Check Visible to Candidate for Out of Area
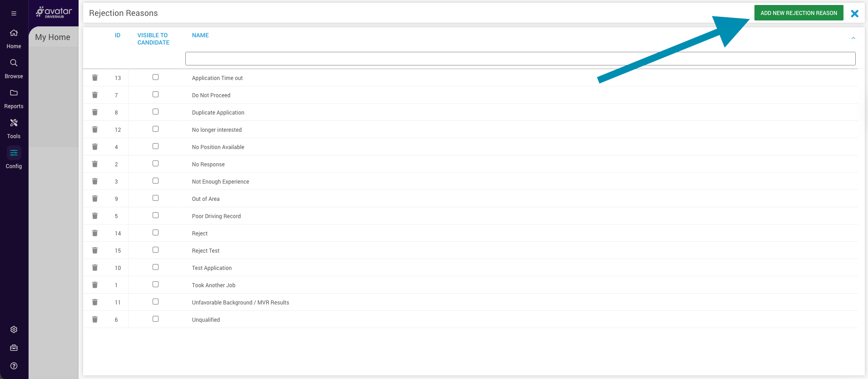 (155, 198)
